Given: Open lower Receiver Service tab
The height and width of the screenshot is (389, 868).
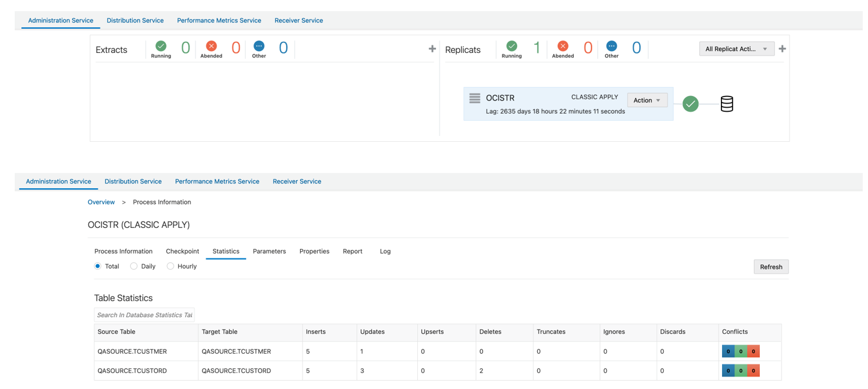Looking at the screenshot, I should point(297,181).
